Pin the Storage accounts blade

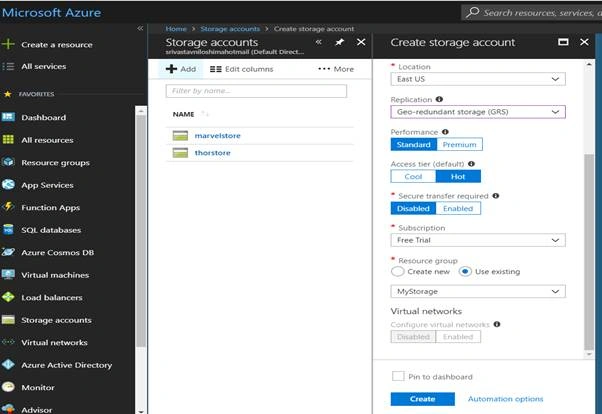tap(339, 42)
